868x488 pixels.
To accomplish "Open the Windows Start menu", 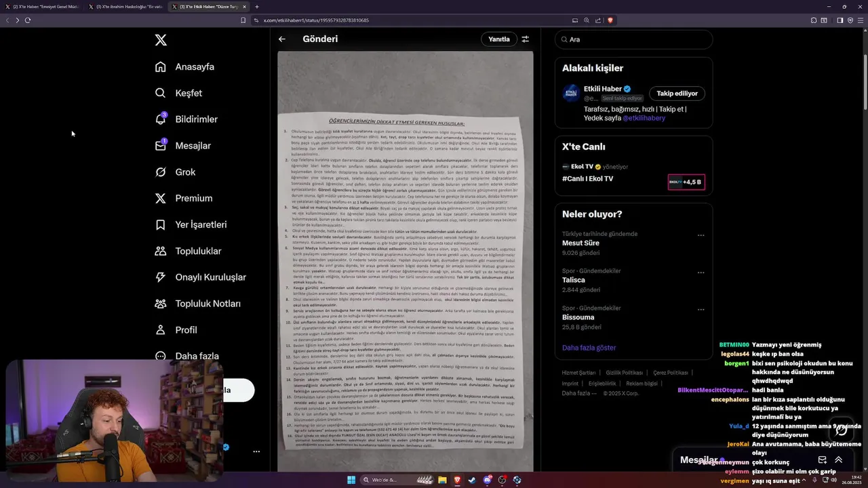I will point(351,480).
